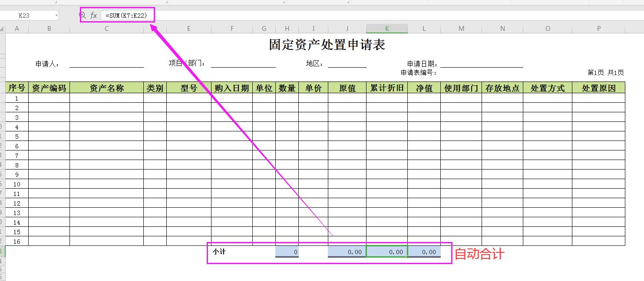This screenshot has height=281, width=644.
Task: Click the 申请日期 blank line
Action: (x=482, y=64)
